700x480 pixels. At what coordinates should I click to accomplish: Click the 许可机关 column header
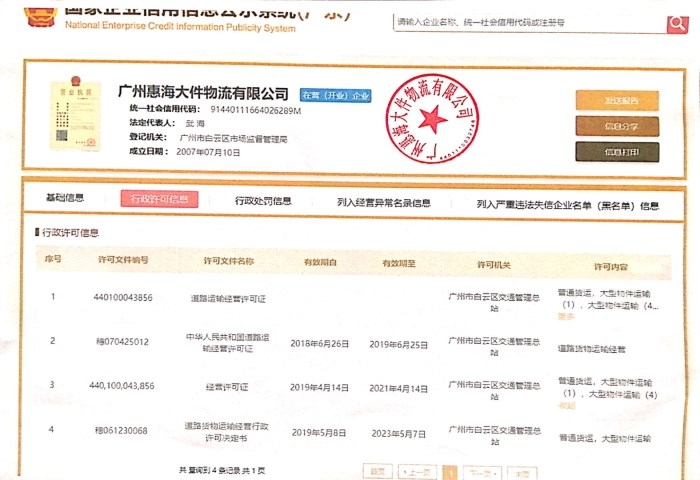(494, 265)
